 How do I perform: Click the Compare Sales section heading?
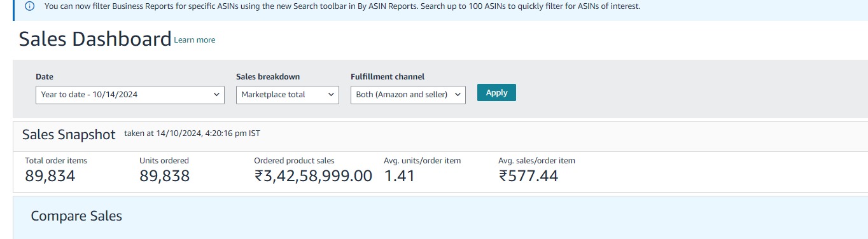(76, 216)
